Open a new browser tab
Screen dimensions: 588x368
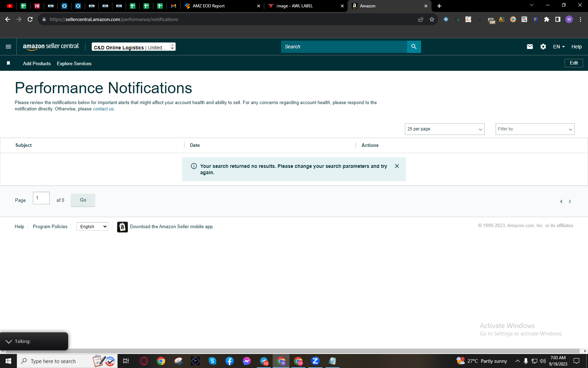click(x=439, y=6)
